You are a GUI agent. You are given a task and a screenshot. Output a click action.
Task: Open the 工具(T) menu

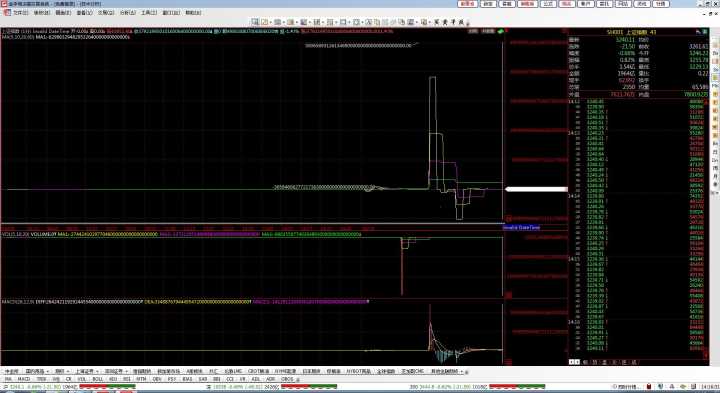coord(148,12)
